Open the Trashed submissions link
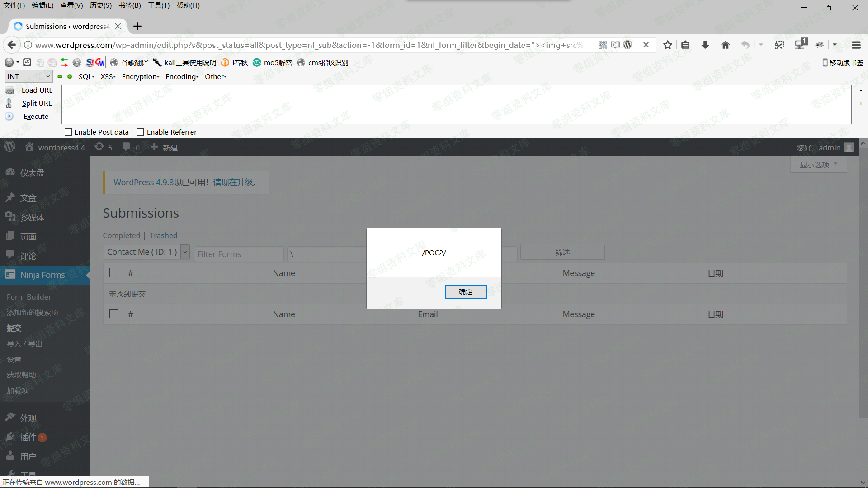Image resolution: width=868 pixels, height=488 pixels. 163,235
